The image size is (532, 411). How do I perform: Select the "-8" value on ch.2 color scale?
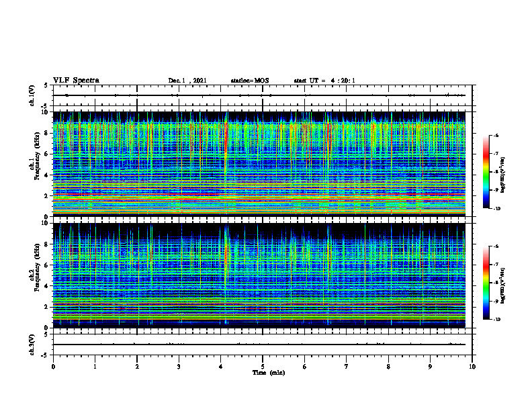click(496, 283)
